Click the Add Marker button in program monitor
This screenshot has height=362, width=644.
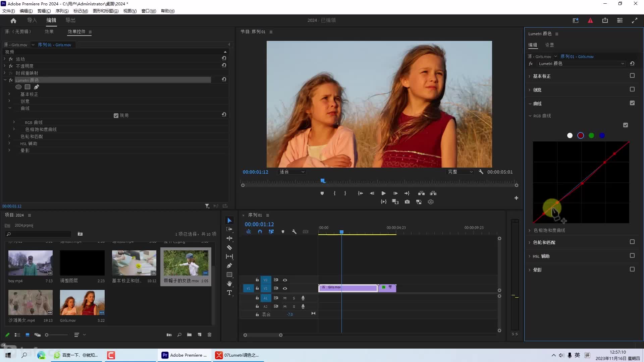click(322, 193)
